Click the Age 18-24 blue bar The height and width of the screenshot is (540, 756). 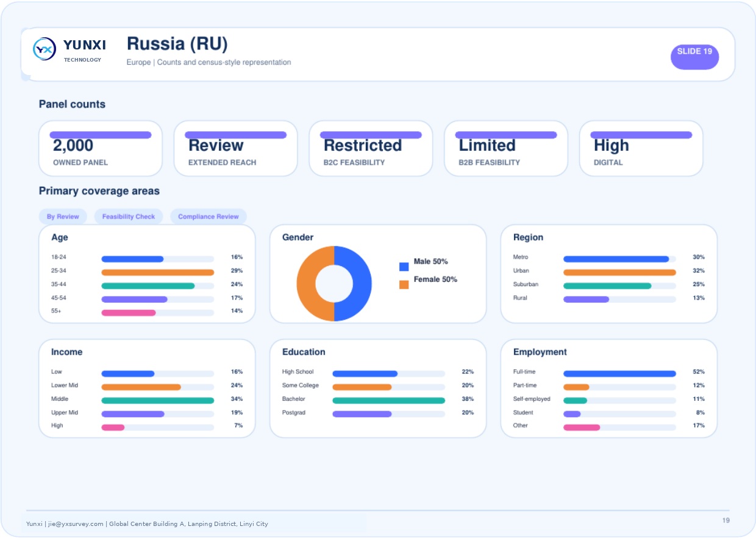[x=132, y=259]
